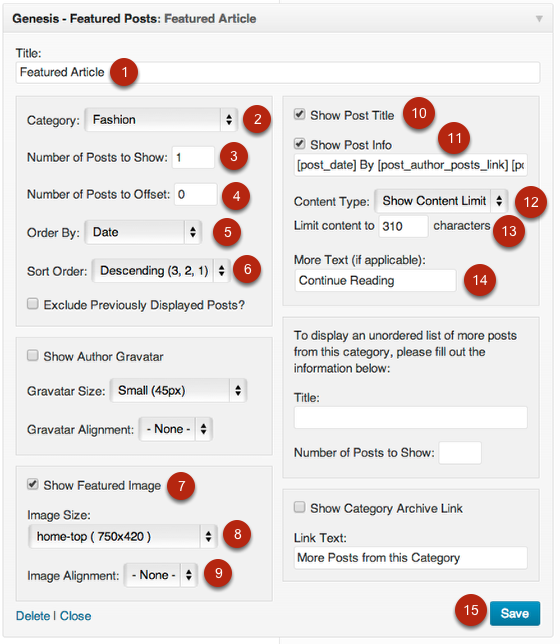Open the Sort Order Descending dropdown
Image resolution: width=560 pixels, height=644 pixels.
coord(161,270)
